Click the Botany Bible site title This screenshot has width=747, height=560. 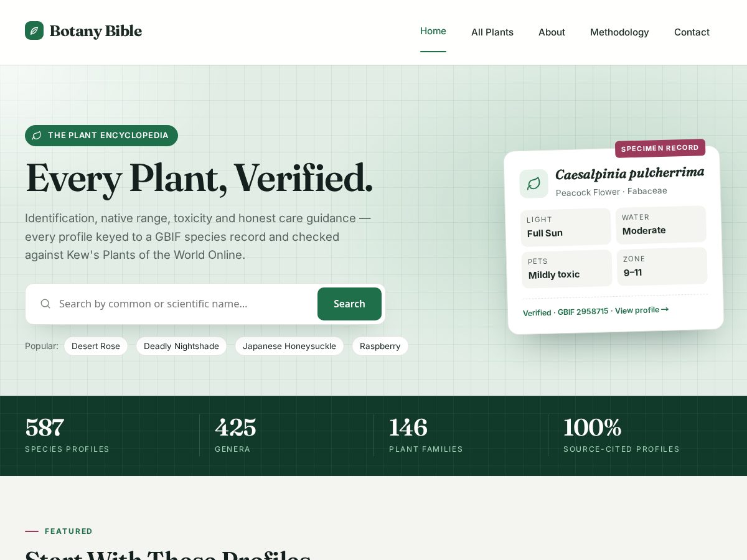[x=96, y=30]
